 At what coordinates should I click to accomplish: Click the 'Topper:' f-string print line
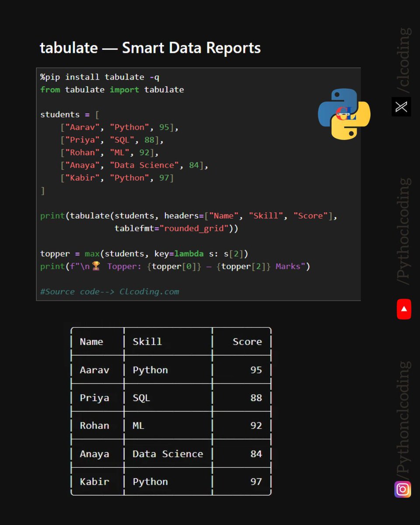click(x=175, y=266)
